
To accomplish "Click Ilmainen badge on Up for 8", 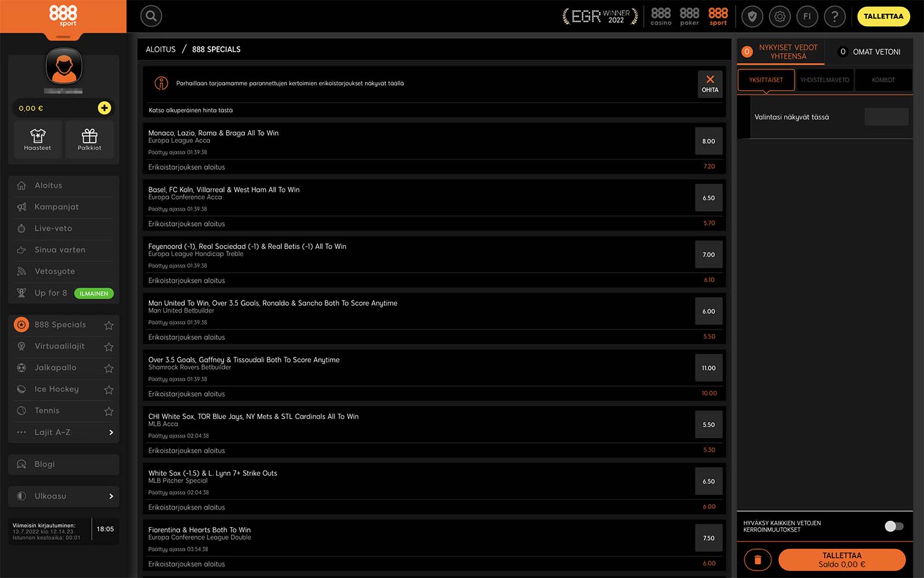I will click(x=94, y=294).
